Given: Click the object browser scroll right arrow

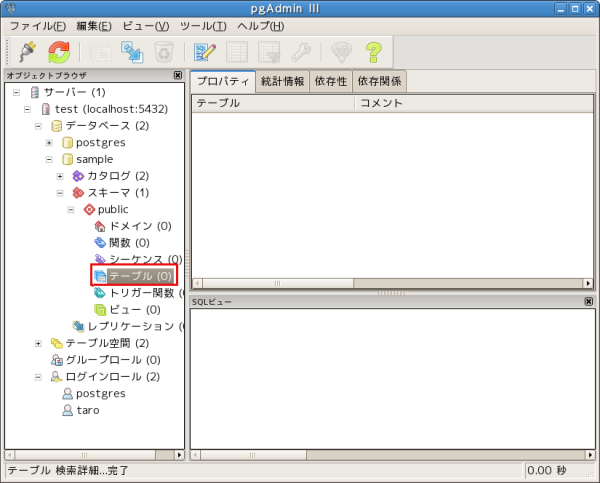Looking at the screenshot, I should pyautogui.click(x=179, y=455).
